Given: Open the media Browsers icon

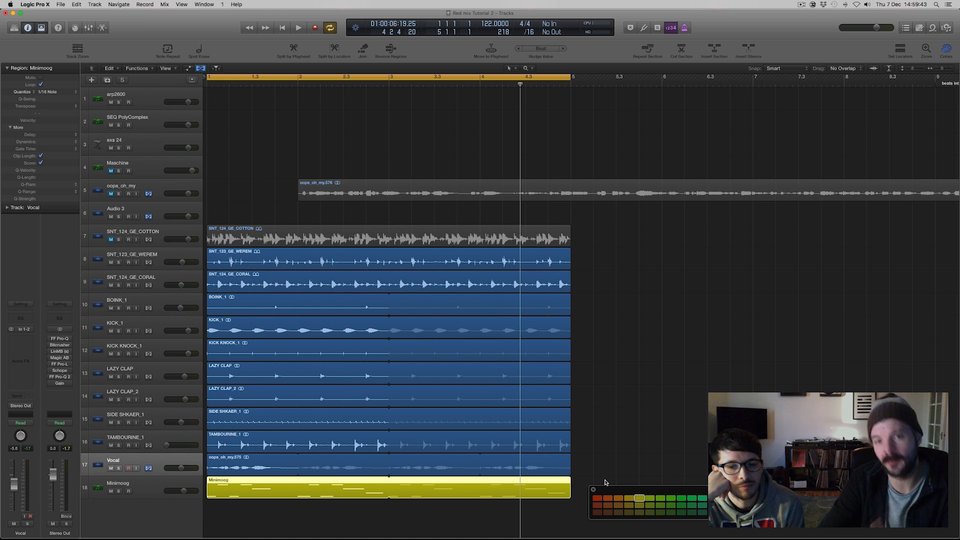Looking at the screenshot, I should tap(947, 28).
